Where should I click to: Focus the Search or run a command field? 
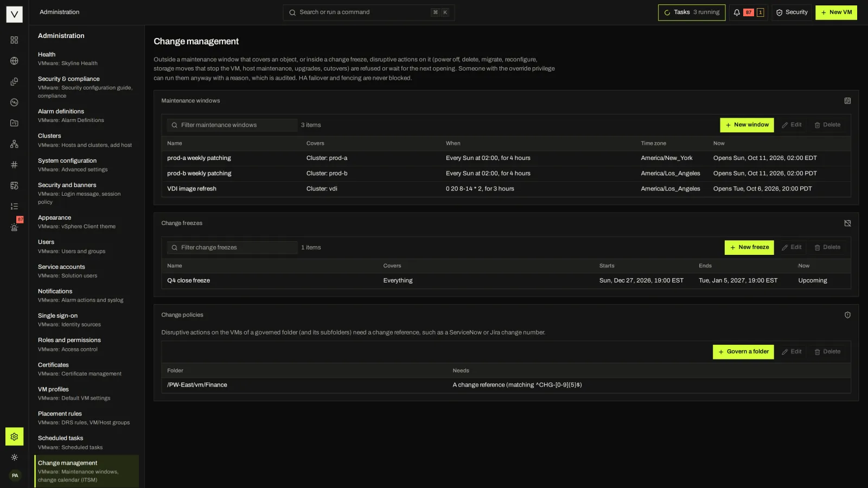point(368,12)
